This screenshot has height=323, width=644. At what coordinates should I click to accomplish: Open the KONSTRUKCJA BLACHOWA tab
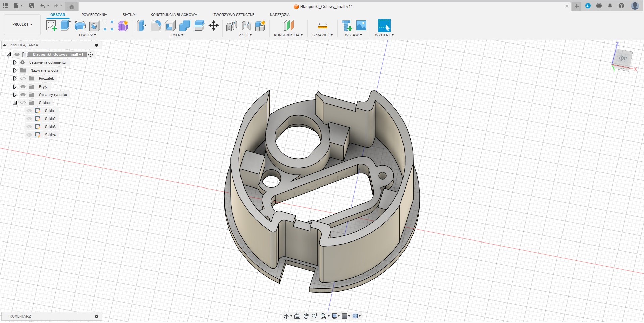click(x=174, y=15)
